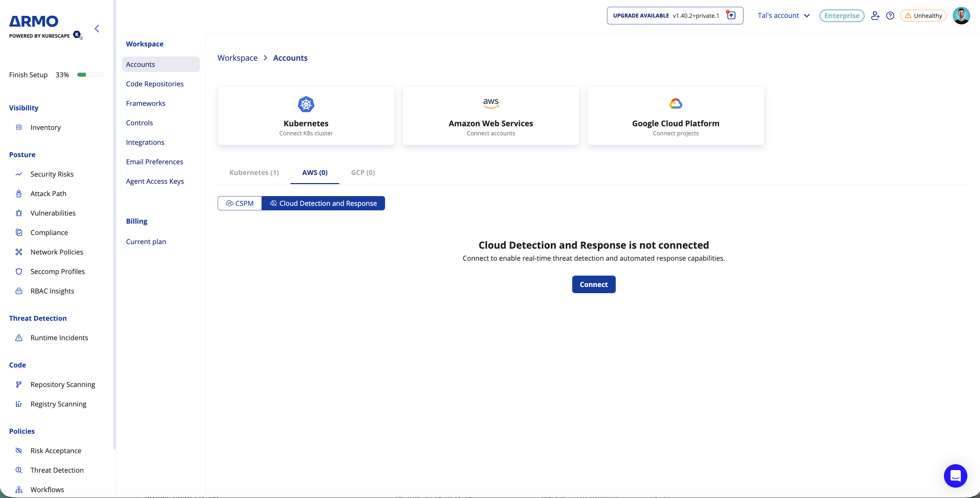Open the user profile avatar
The image size is (980, 498).
(961, 16)
